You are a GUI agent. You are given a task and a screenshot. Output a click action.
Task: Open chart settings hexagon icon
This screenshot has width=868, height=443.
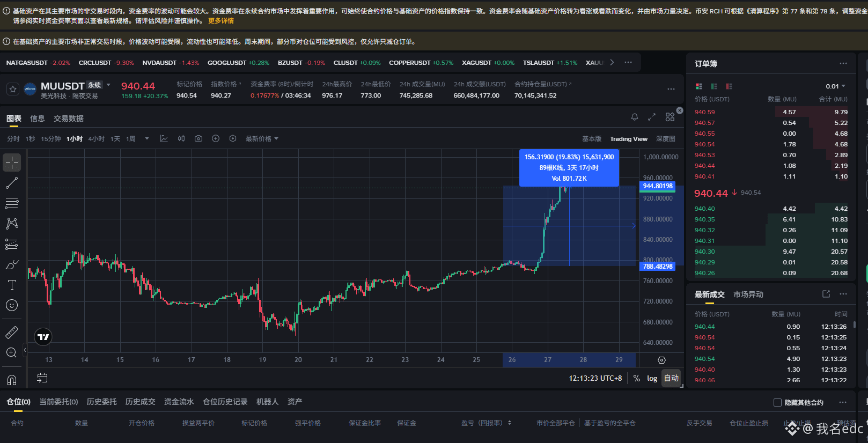(x=233, y=138)
